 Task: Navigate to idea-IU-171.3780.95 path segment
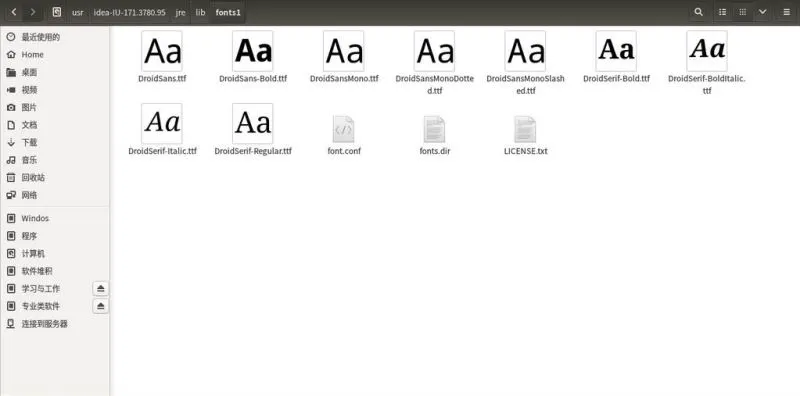tap(130, 12)
